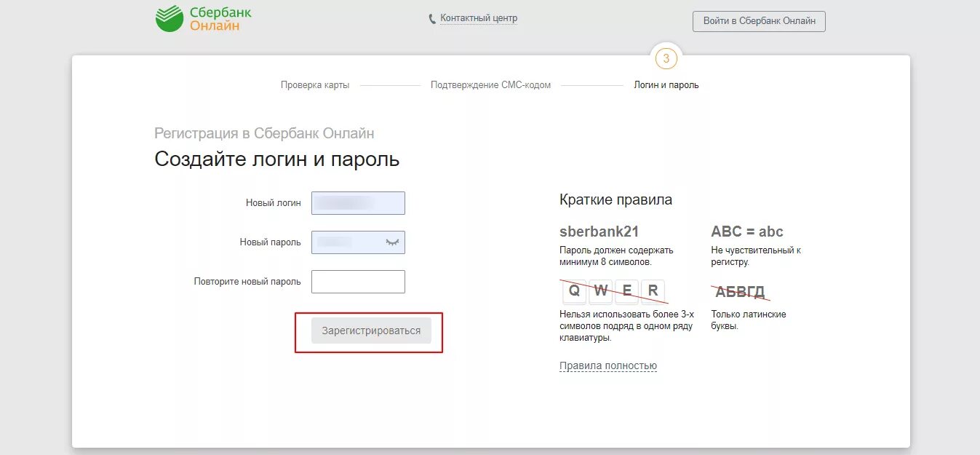
Task: Click the Не чувствительный к регистру text
Action: click(756, 256)
